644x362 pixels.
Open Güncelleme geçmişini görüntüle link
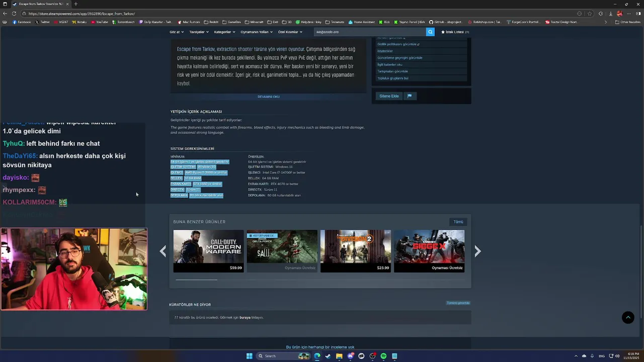pos(400,58)
